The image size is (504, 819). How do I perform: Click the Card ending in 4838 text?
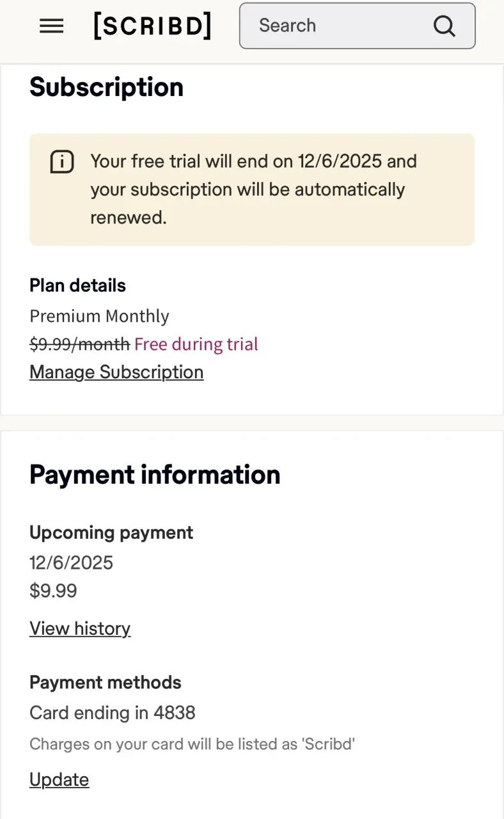pos(113,713)
